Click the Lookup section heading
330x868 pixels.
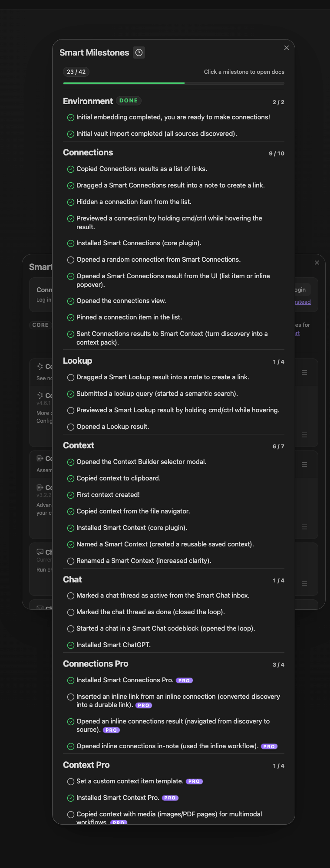[77, 361]
